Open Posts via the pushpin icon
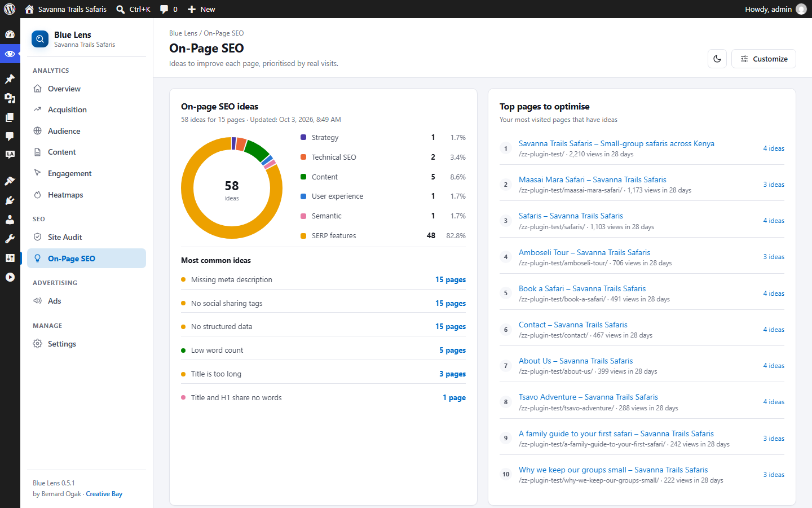The height and width of the screenshot is (508, 812). click(x=10, y=79)
